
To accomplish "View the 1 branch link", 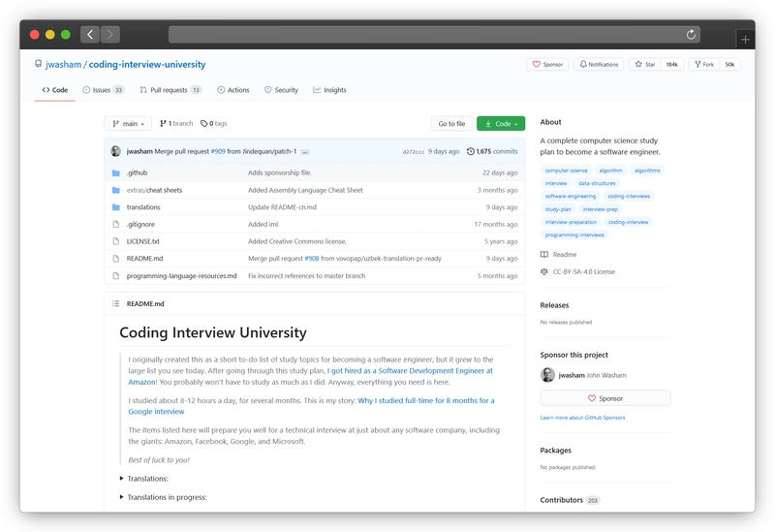I will point(176,124).
